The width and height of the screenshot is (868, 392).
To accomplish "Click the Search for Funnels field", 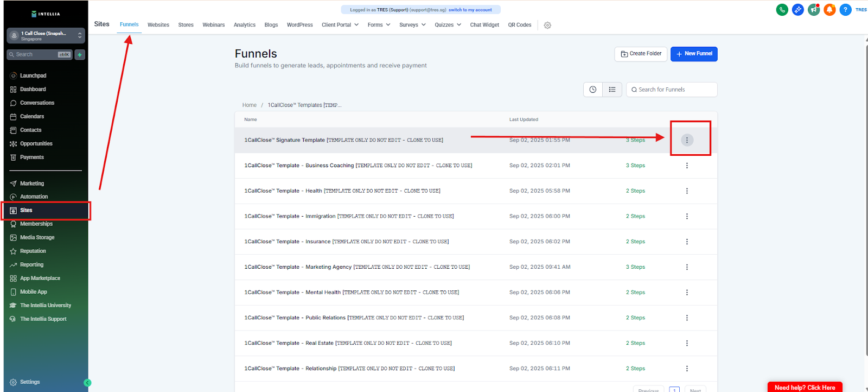I will tap(672, 90).
